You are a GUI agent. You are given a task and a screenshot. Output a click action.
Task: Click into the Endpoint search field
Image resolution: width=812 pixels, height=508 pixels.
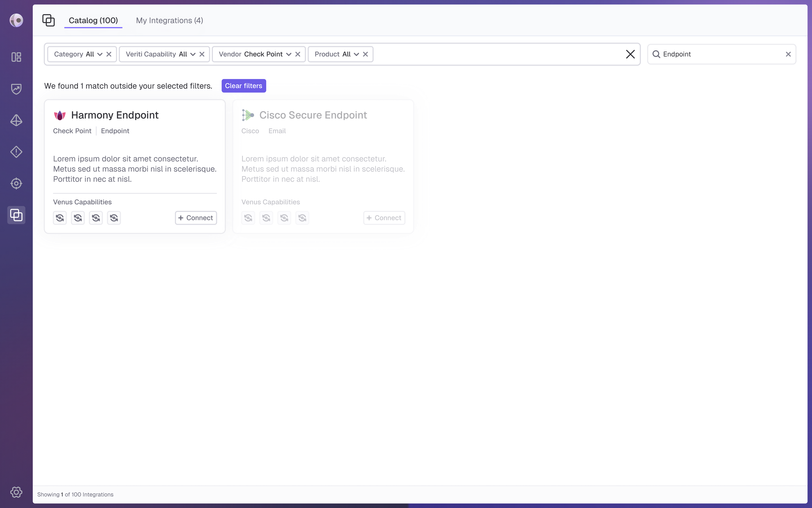pos(721,54)
